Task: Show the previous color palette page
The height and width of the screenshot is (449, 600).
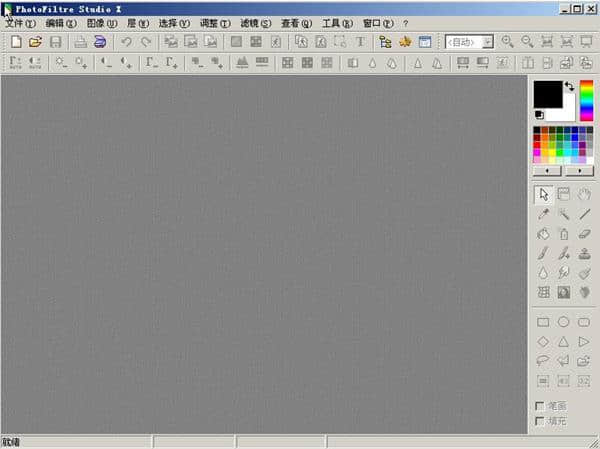Action: click(548, 171)
